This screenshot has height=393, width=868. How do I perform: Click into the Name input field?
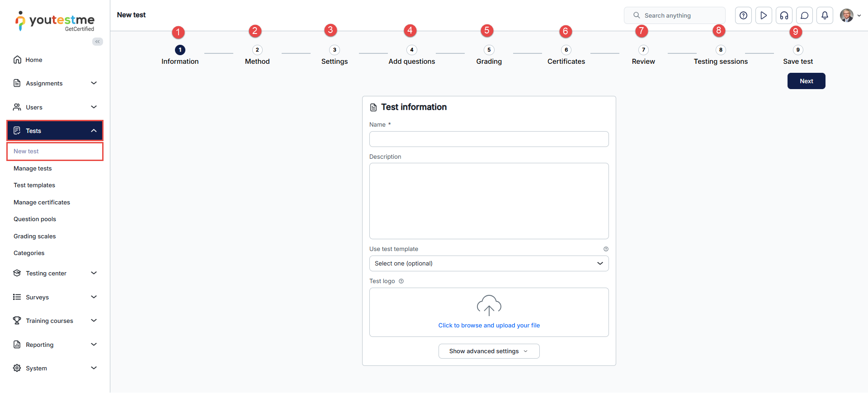tap(489, 139)
